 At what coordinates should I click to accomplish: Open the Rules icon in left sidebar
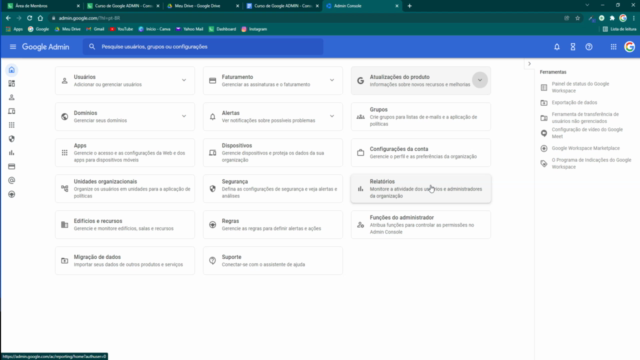pos(11,194)
